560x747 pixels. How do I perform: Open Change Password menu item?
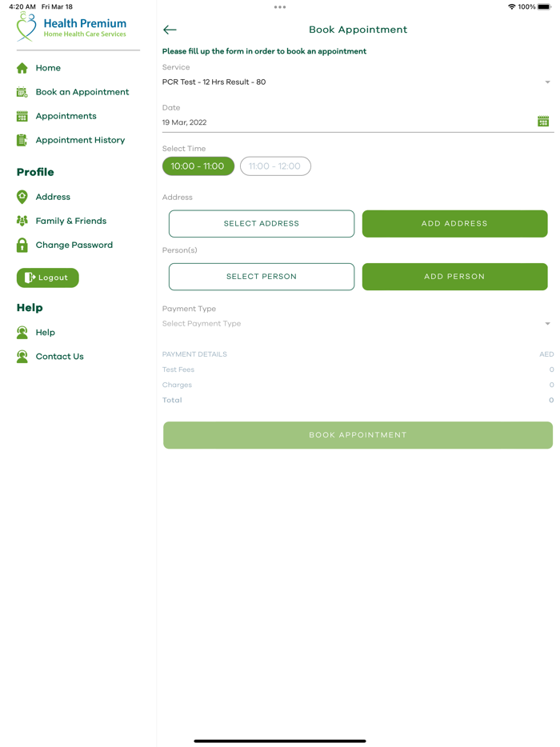(74, 245)
